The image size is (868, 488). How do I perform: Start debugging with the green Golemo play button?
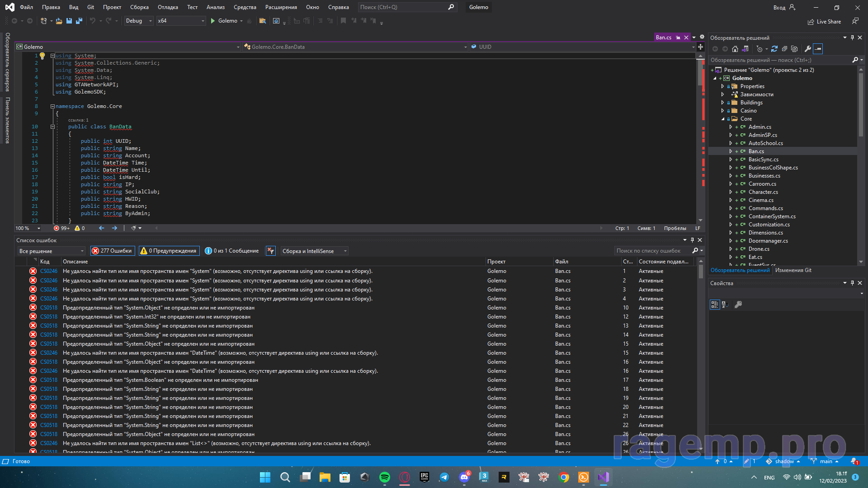224,21
